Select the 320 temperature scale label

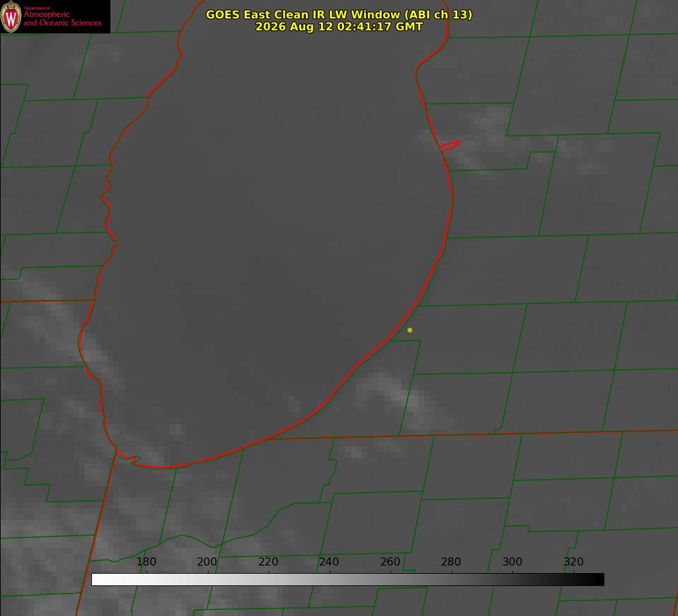[574, 561]
